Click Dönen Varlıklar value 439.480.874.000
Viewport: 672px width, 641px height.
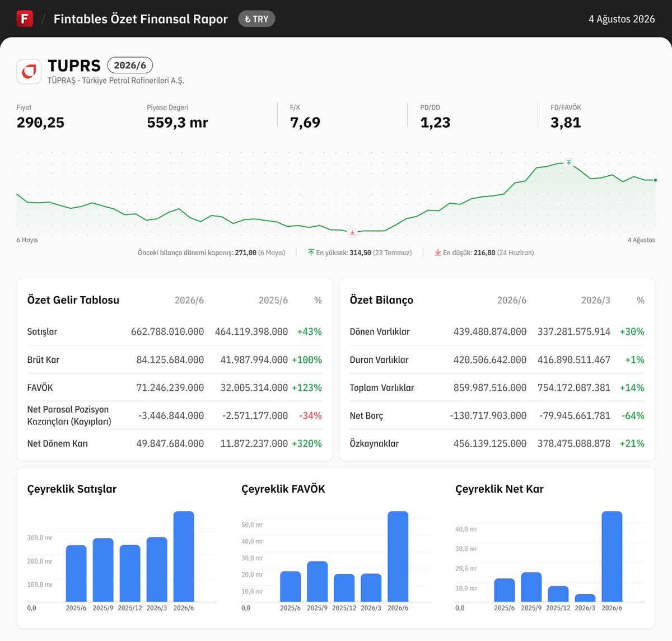[490, 331]
